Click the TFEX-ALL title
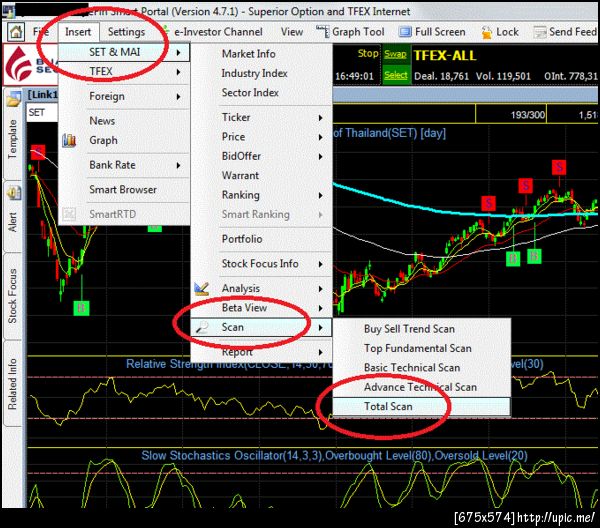The image size is (600, 528). [x=445, y=56]
